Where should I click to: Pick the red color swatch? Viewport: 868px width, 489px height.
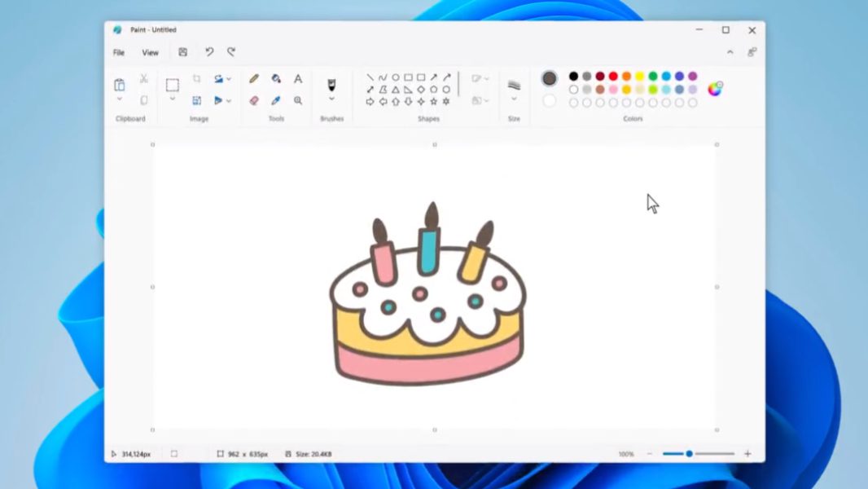(613, 77)
